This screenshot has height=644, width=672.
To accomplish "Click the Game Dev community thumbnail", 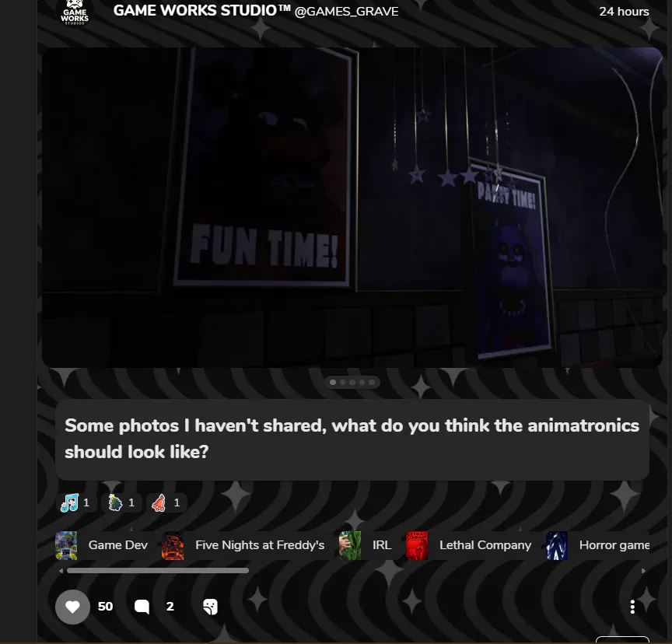I will click(66, 545).
